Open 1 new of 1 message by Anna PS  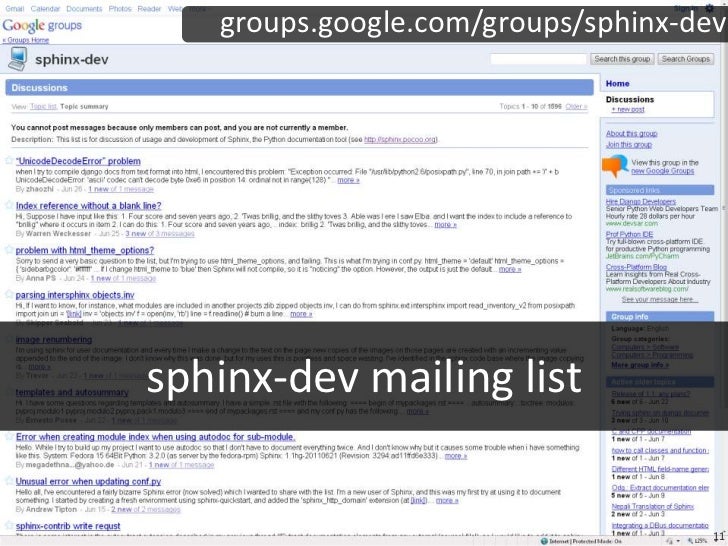(x=123, y=278)
